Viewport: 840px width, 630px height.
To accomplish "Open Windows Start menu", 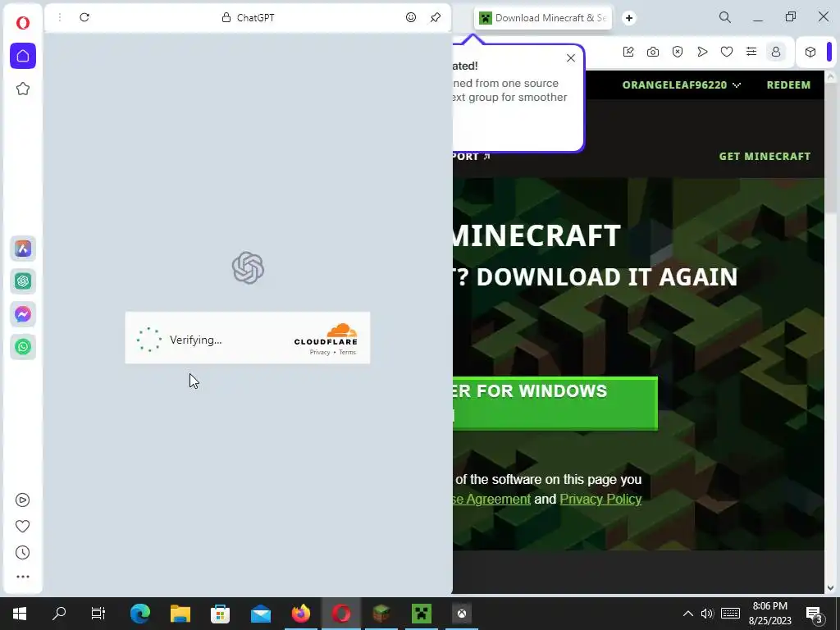I will pyautogui.click(x=20, y=614).
